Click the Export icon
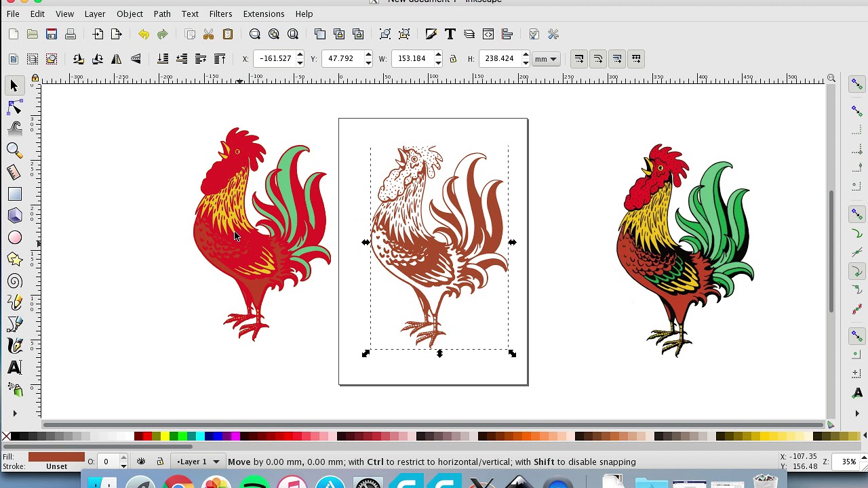Image resolution: width=868 pixels, height=488 pixels. pos(117,34)
